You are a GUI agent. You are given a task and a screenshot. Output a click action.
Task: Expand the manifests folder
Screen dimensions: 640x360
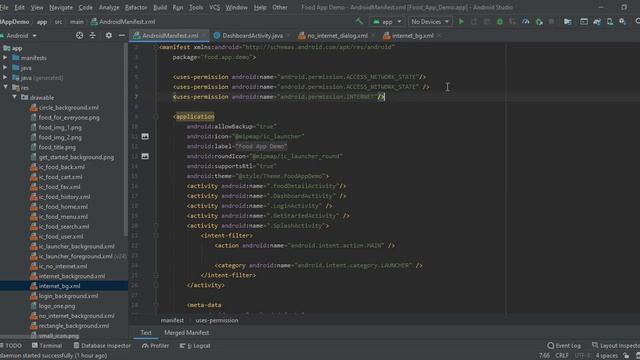[5, 58]
